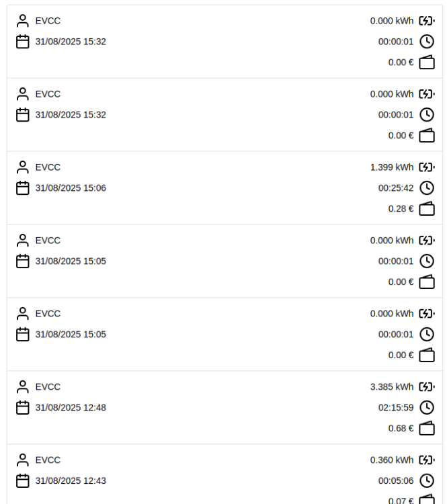Click the user icon of the 12:48 session

pos(23,386)
